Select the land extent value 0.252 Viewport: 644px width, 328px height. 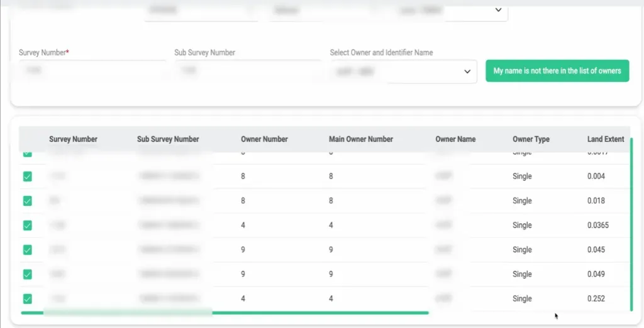596,298
